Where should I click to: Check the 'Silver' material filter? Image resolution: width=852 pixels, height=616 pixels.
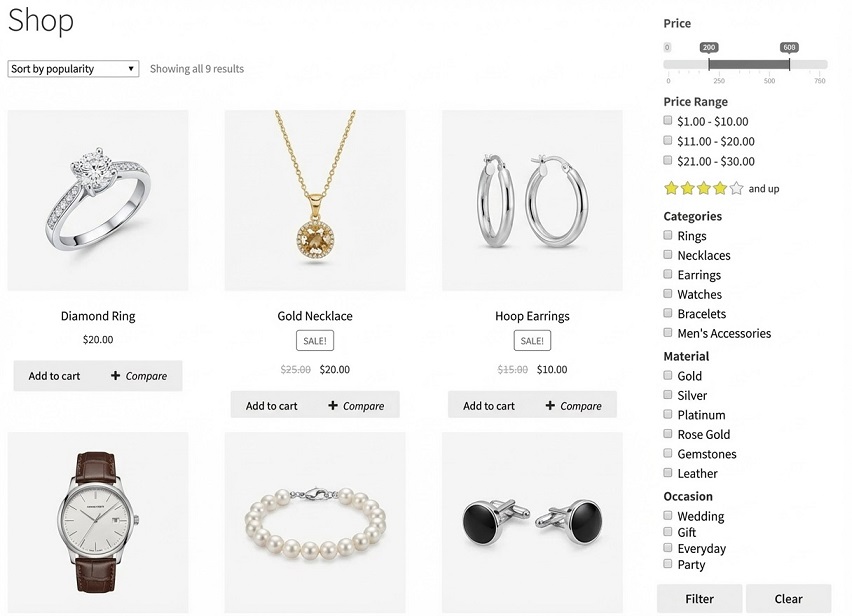(x=668, y=395)
